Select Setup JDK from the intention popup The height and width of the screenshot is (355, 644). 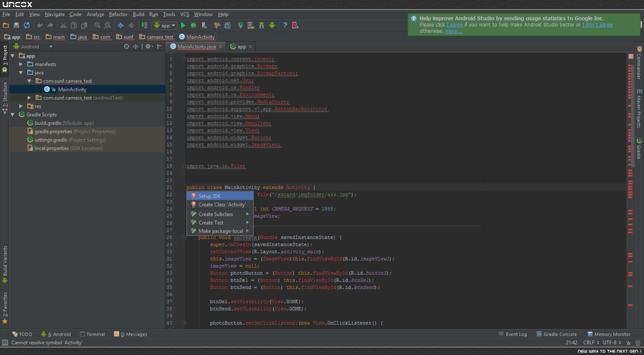point(220,196)
